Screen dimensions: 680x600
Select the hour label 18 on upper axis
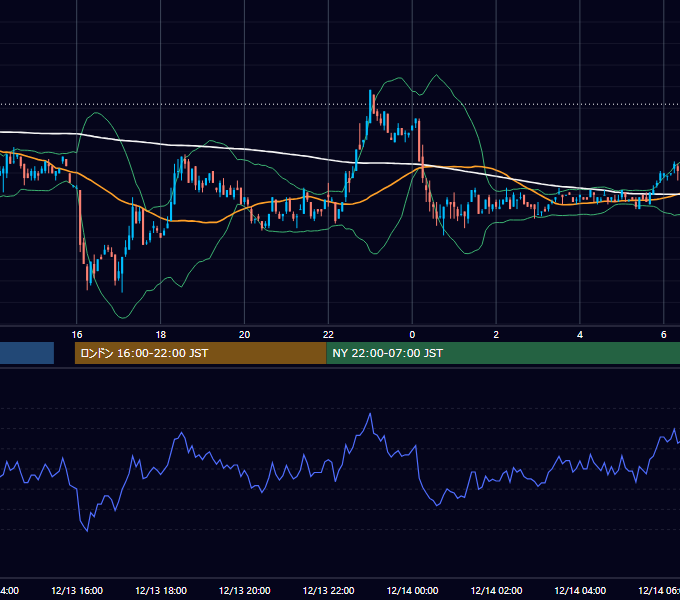(x=160, y=335)
